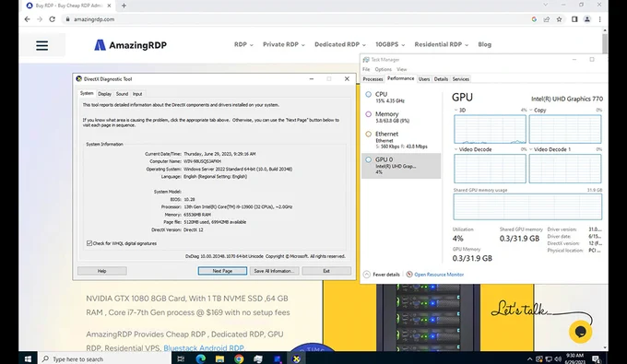Close the Buy RDP browser tab

click(109, 6)
